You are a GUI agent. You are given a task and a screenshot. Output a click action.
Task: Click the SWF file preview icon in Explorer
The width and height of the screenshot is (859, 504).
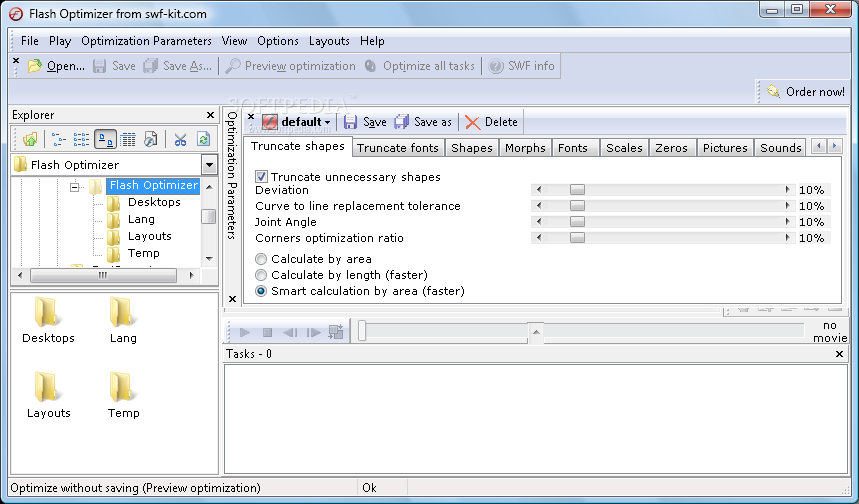(x=150, y=139)
